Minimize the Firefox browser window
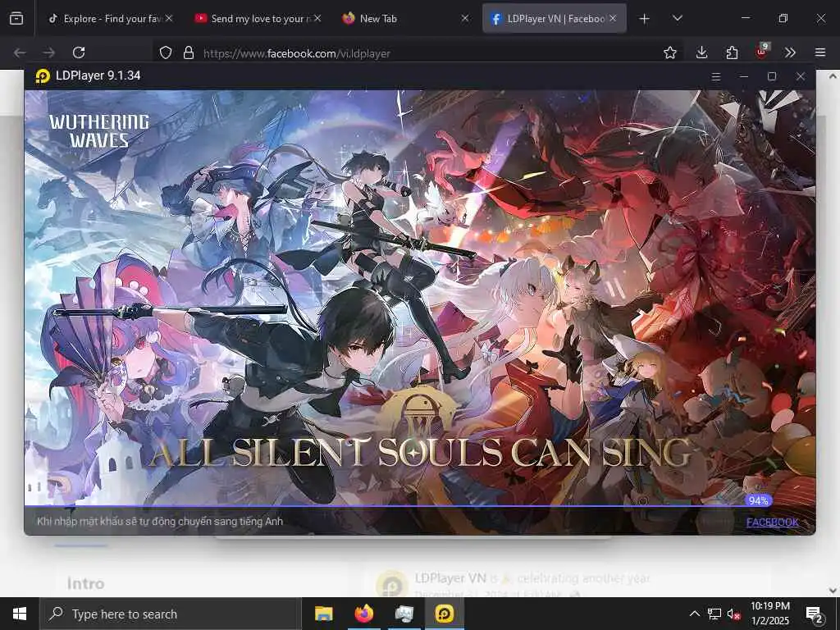The width and height of the screenshot is (840, 630). click(x=745, y=18)
